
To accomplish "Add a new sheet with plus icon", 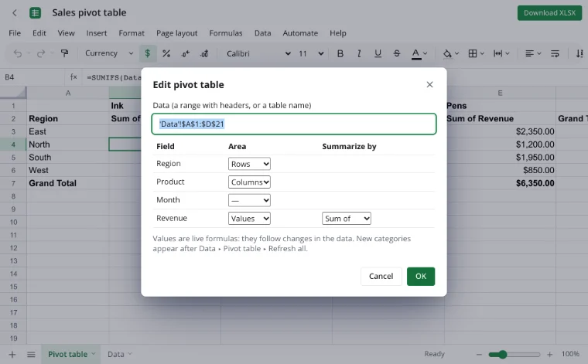I will coord(12,354).
